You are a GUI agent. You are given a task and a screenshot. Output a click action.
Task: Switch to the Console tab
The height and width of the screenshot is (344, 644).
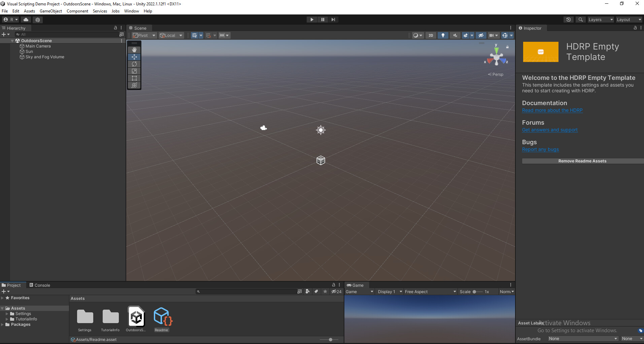click(x=40, y=285)
